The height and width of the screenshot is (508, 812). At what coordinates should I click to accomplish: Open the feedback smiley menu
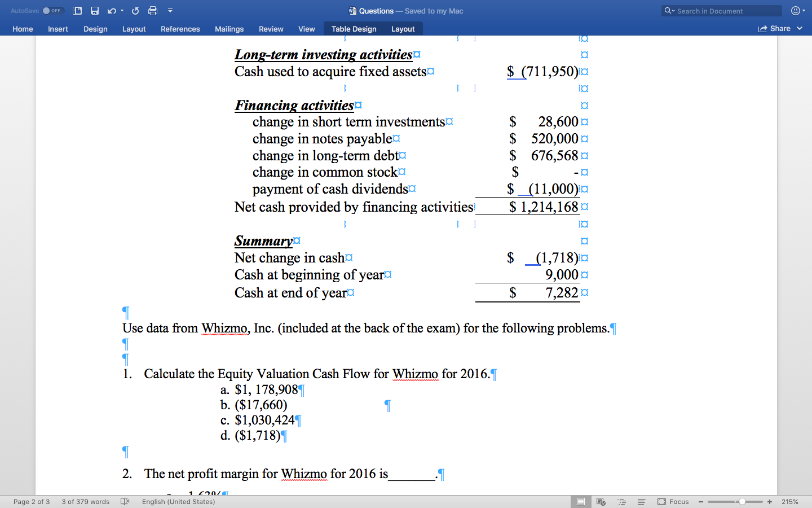[x=798, y=11]
